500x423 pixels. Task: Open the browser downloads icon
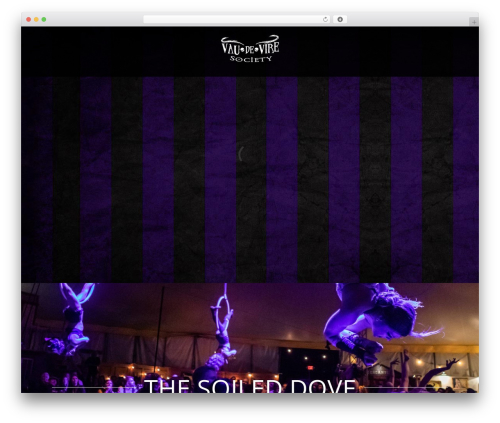point(340,20)
